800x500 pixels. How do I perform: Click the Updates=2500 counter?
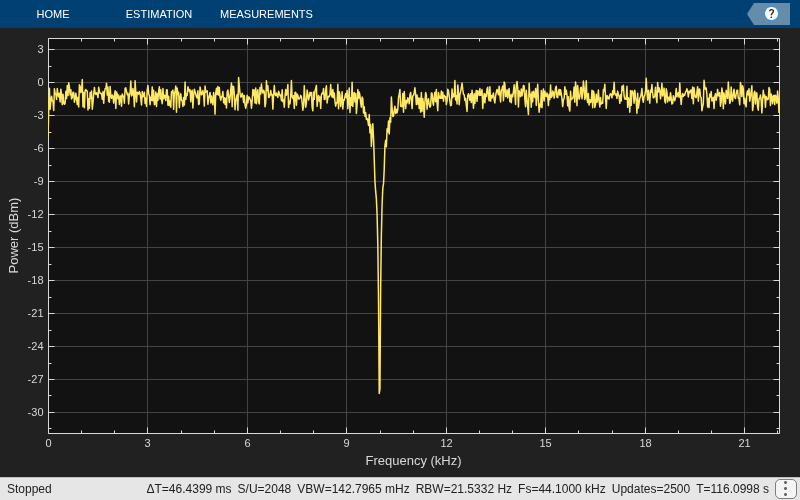(x=651, y=489)
